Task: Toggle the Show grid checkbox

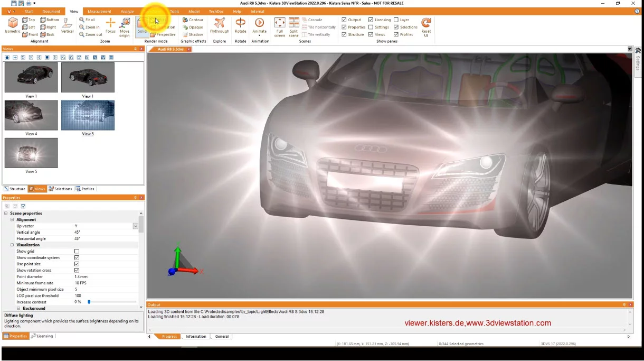Action: tap(76, 251)
